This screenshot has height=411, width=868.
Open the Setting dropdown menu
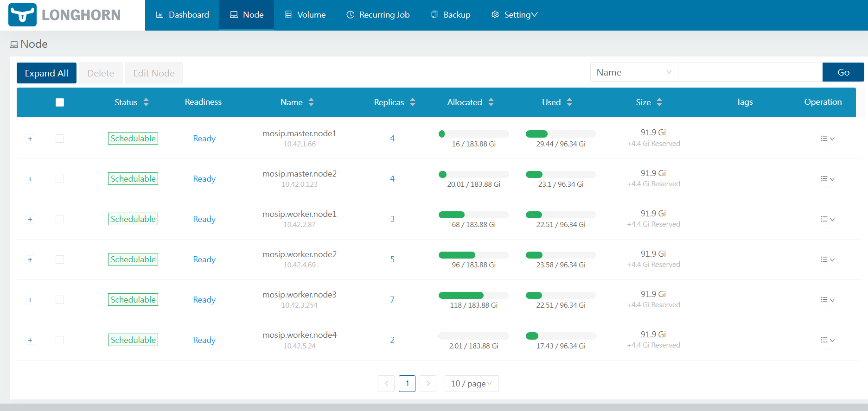(x=514, y=15)
